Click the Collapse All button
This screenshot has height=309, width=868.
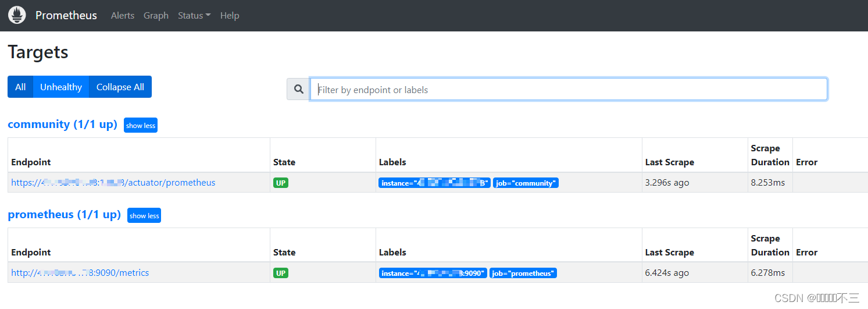[x=120, y=87]
